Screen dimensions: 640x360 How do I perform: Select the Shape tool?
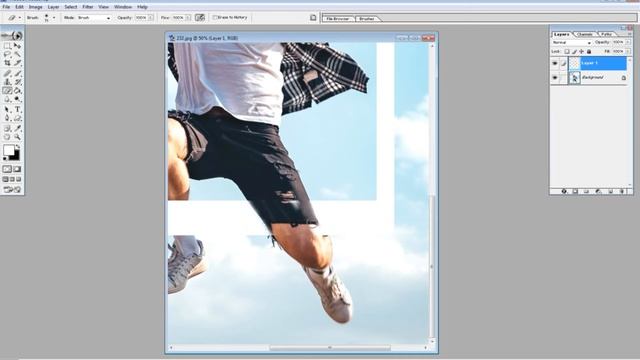18,118
